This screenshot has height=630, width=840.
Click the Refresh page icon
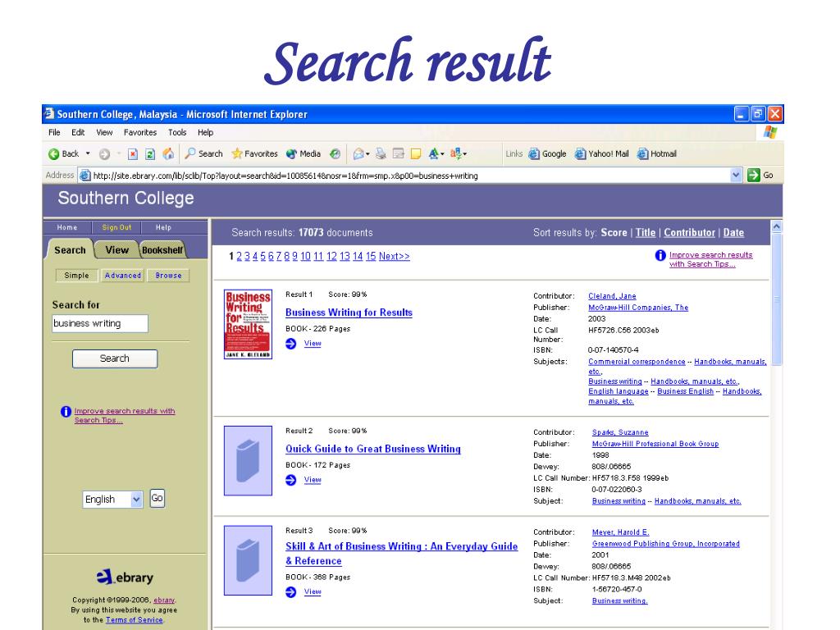pyautogui.click(x=151, y=153)
